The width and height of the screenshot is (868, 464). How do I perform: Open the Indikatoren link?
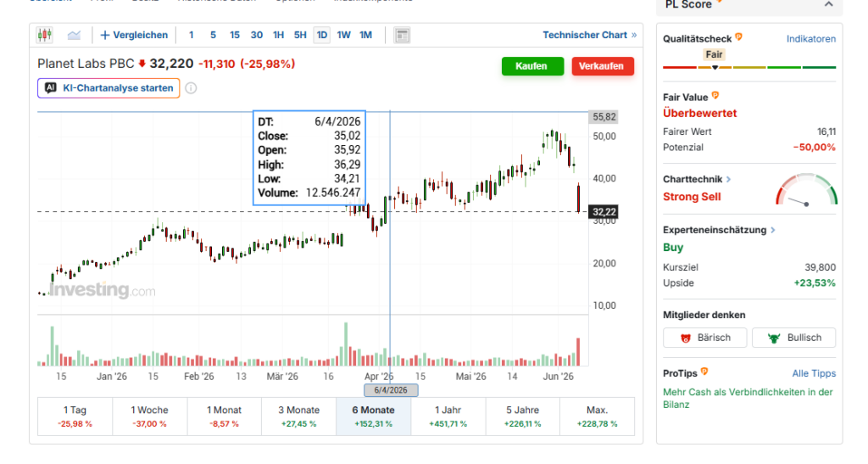pyautogui.click(x=811, y=39)
